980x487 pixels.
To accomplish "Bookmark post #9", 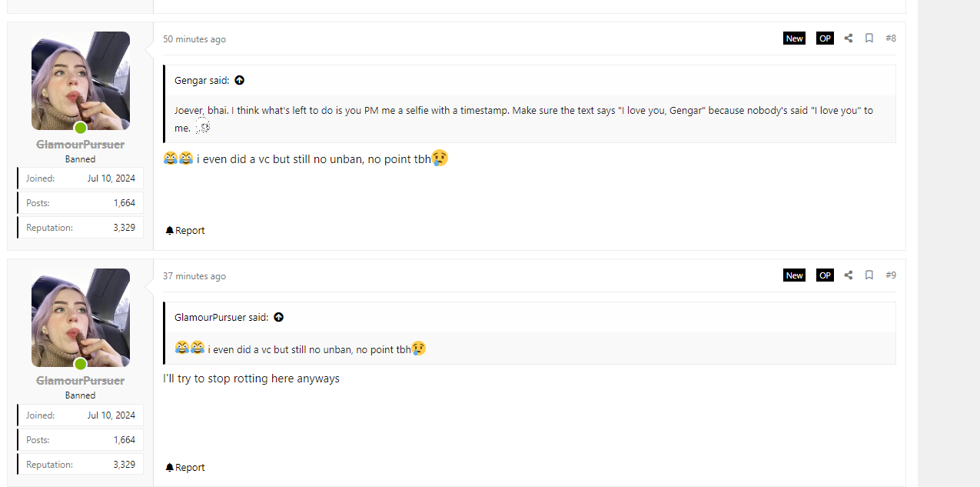I will (869, 275).
